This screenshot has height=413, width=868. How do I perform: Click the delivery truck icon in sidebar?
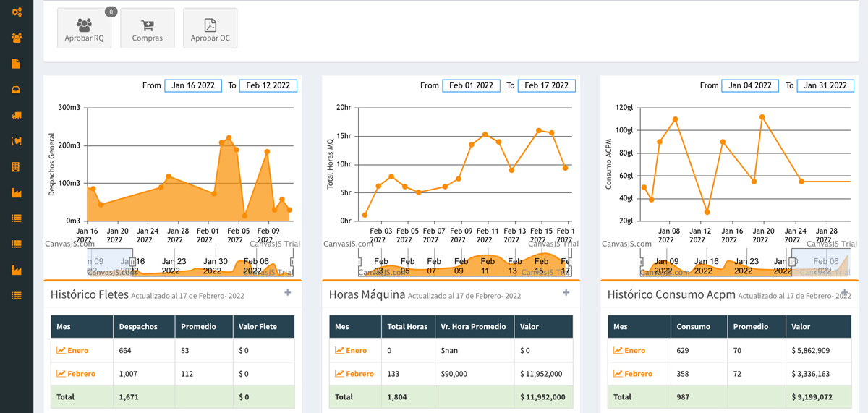17,116
